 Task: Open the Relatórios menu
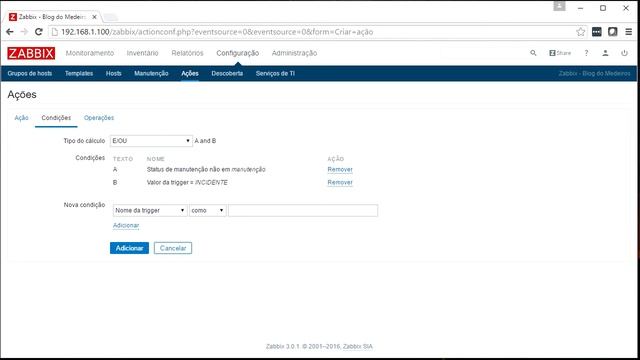pos(187,53)
